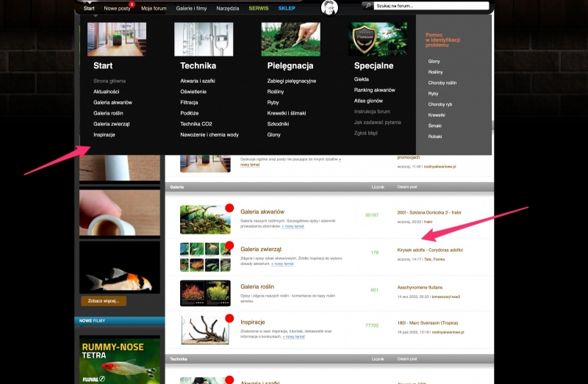Click '+ nowy temat' under Galeria akwariów
This screenshot has width=588, height=384.
coord(293,226)
